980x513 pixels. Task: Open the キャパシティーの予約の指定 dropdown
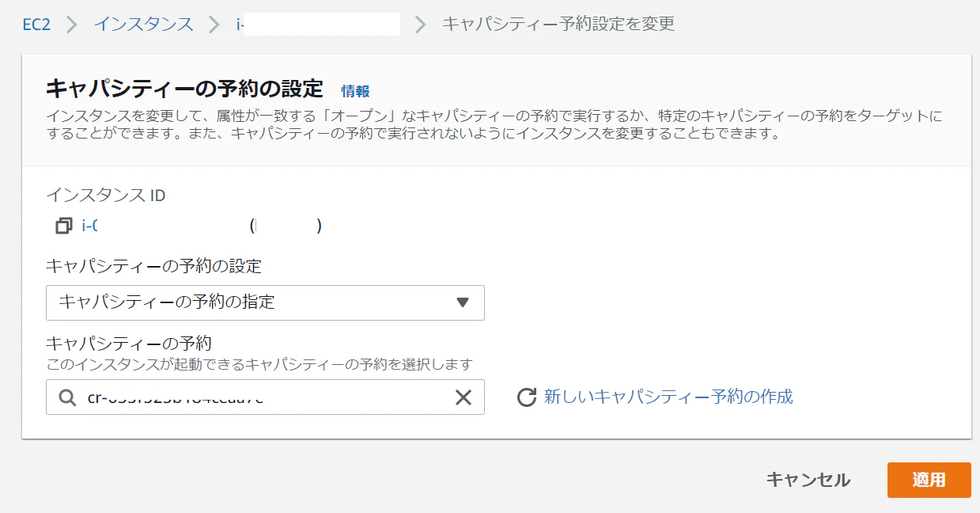pyautogui.click(x=265, y=302)
